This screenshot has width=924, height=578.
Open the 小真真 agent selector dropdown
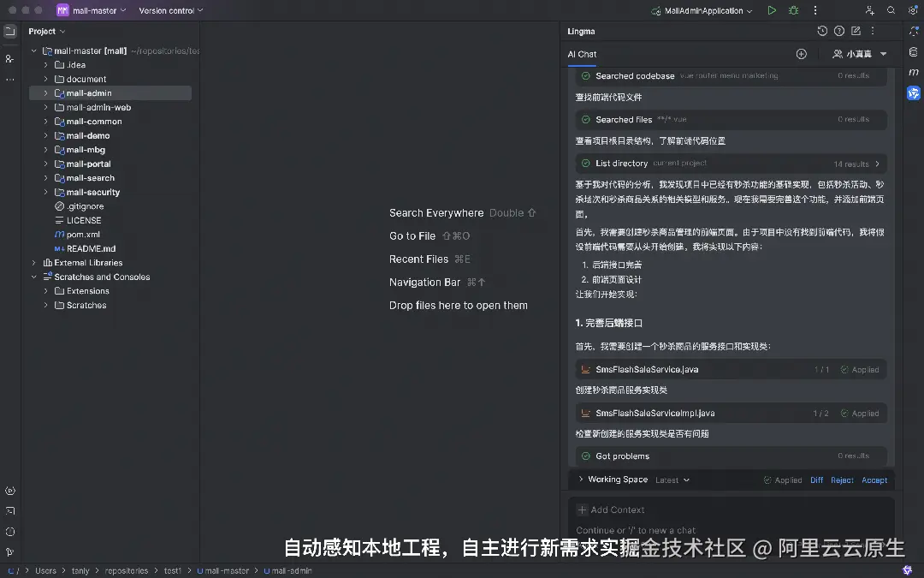(x=859, y=53)
